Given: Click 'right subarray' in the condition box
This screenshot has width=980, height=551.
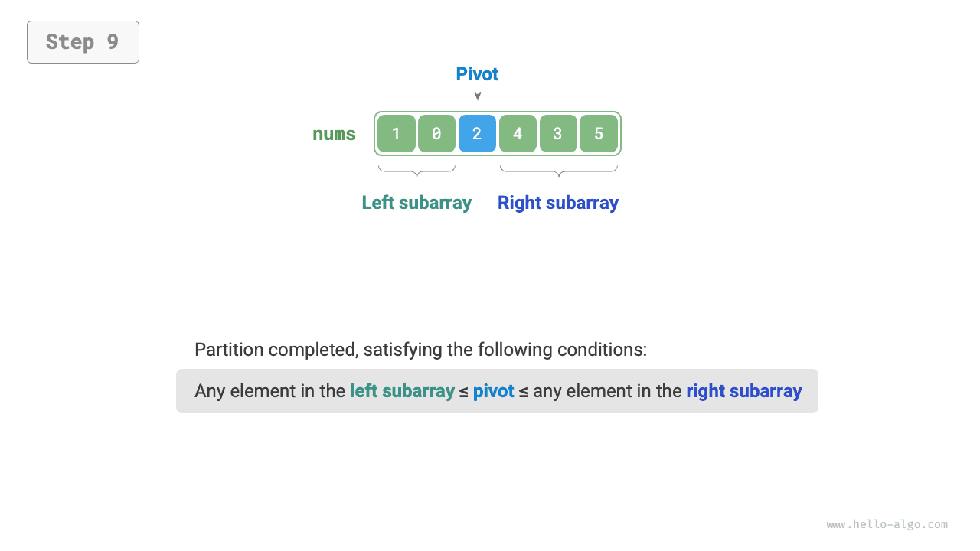Looking at the screenshot, I should [743, 391].
